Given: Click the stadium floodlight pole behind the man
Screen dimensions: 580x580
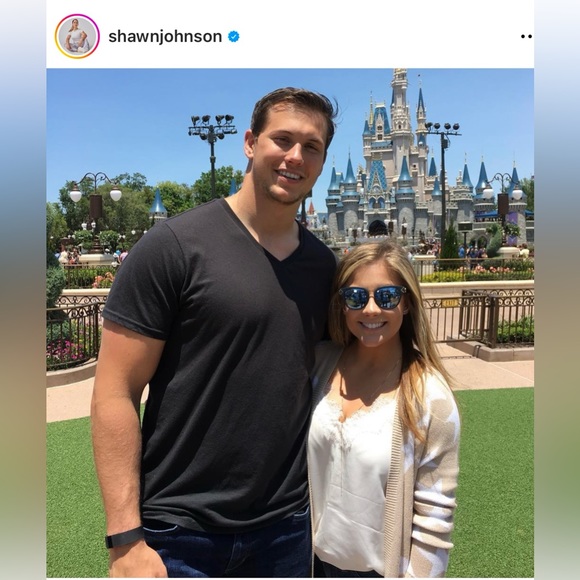Looking at the screenshot, I should click(x=212, y=155).
